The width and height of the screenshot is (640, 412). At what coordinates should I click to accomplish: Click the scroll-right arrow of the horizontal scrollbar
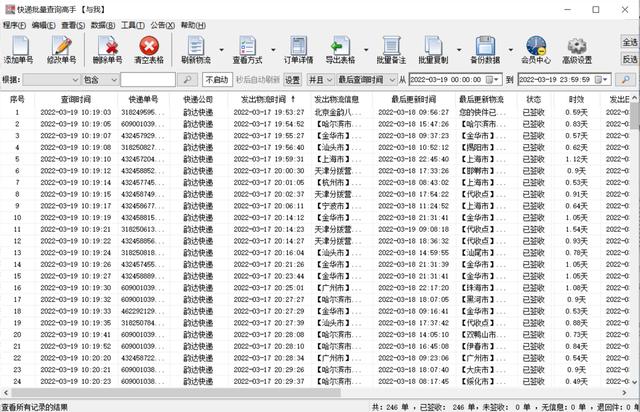(624, 393)
